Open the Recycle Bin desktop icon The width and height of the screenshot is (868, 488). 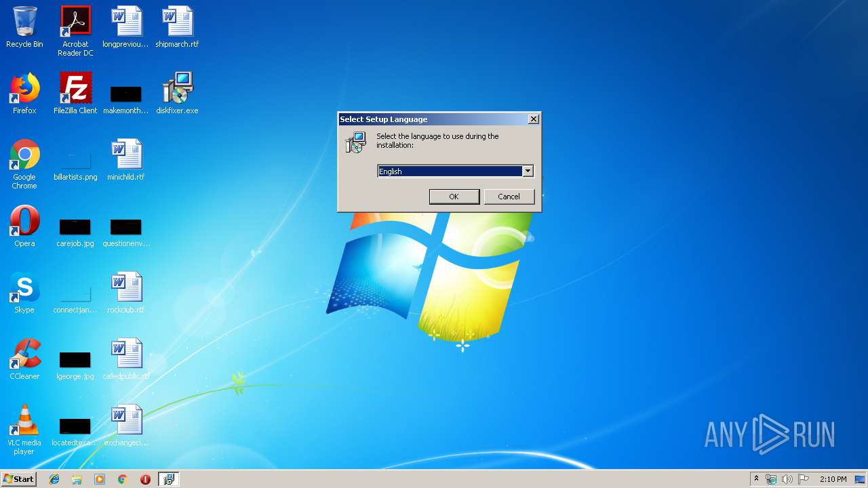(x=24, y=27)
